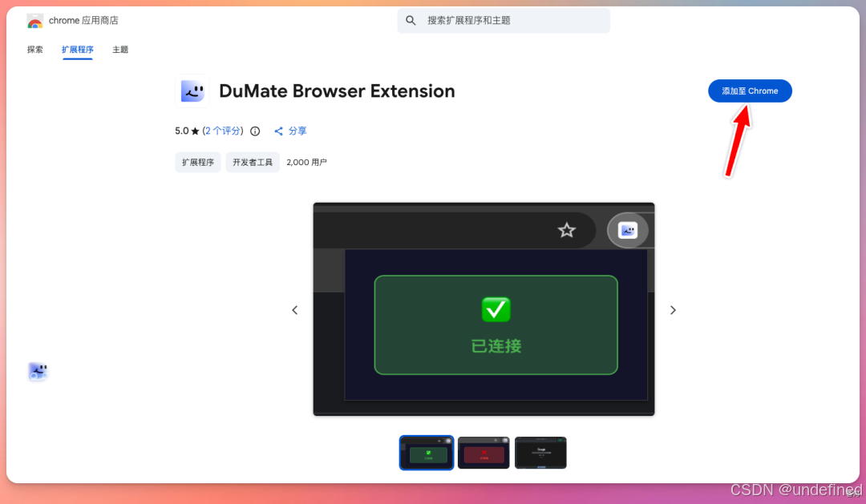The width and height of the screenshot is (866, 504).
Task: Open the 扩展程序 category chip
Action: point(198,163)
